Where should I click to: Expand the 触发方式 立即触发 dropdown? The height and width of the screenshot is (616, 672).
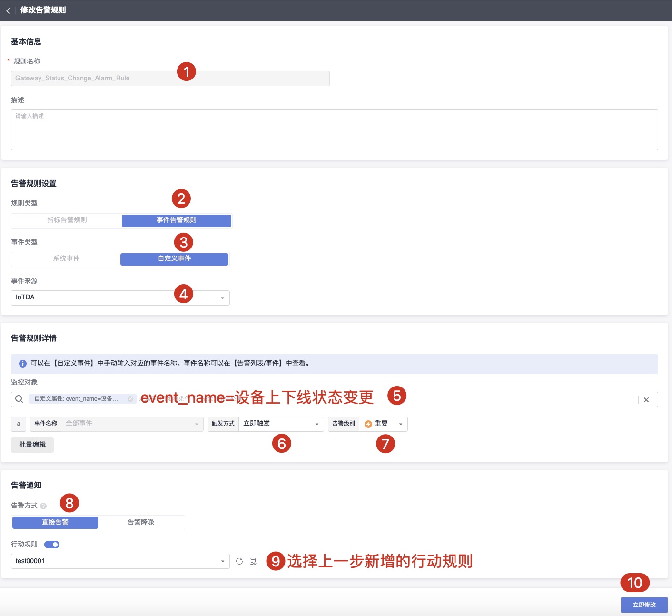click(316, 424)
